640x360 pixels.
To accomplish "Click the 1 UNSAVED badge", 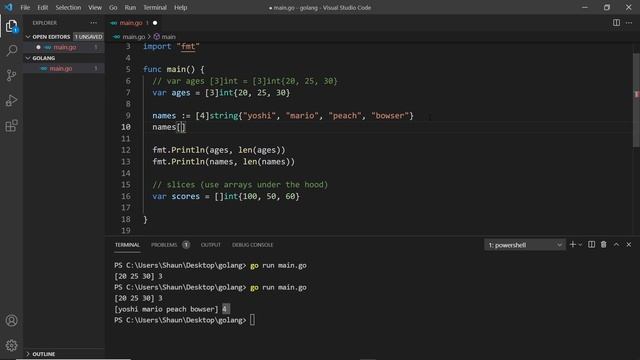I will [89, 37].
